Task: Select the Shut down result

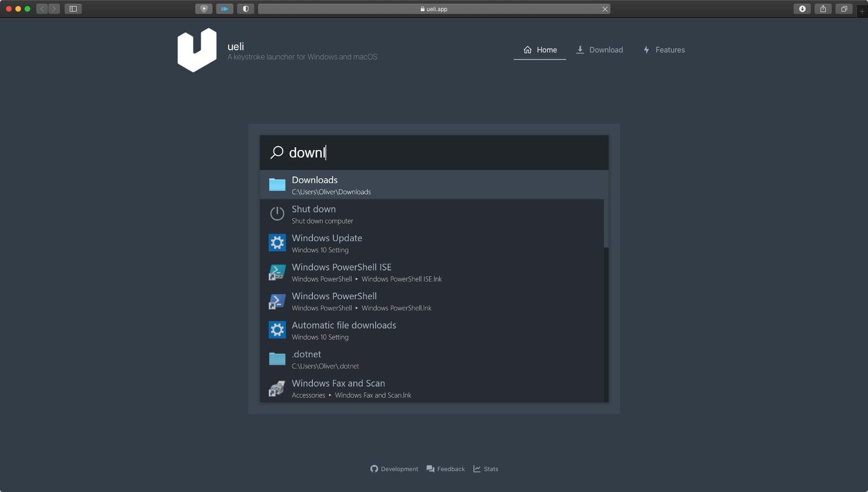Action: pos(431,214)
